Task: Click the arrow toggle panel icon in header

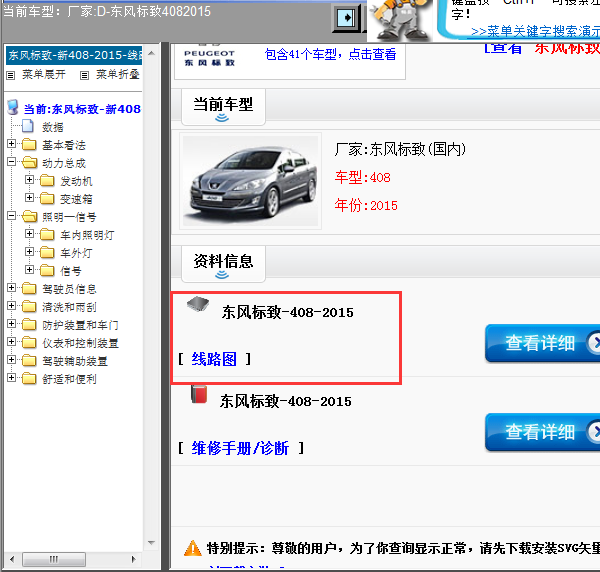Action: click(346, 18)
